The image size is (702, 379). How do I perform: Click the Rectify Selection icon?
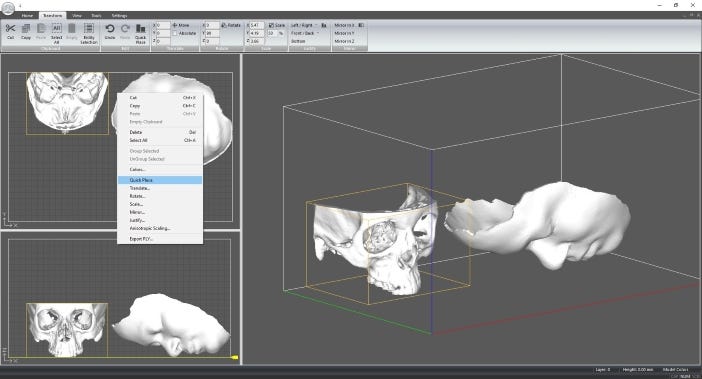89,29
